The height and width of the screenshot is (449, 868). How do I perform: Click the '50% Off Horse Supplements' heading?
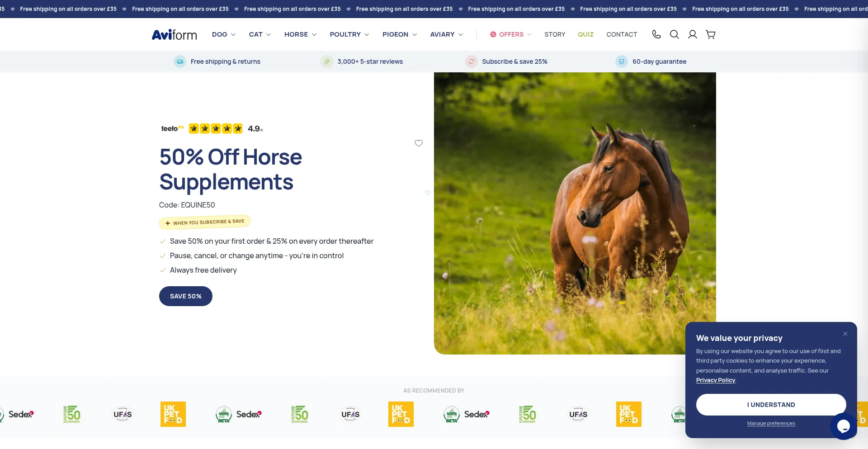click(231, 169)
